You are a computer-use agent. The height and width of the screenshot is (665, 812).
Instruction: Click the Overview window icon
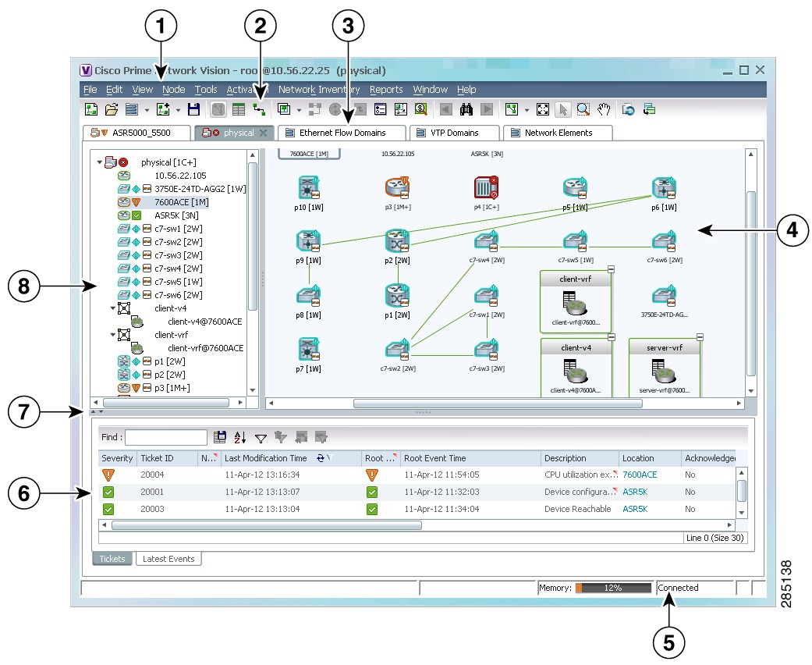point(401,109)
